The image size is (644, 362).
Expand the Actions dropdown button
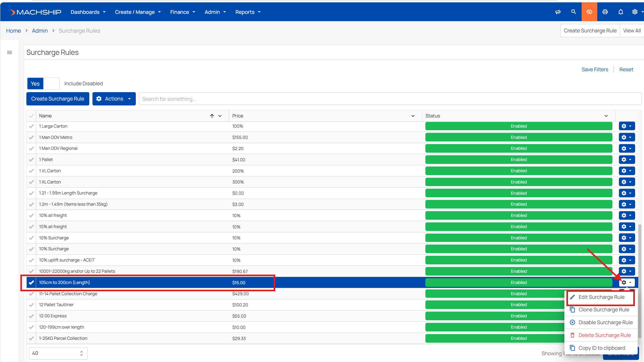[114, 99]
